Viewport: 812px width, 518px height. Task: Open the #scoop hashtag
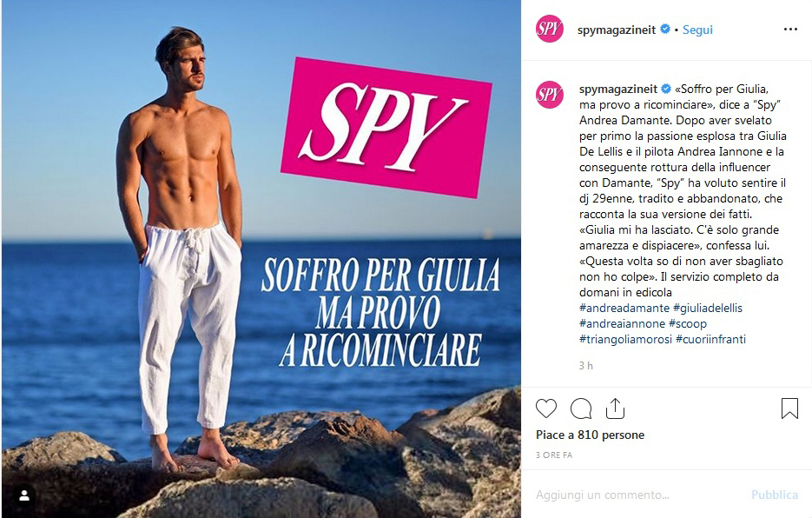click(x=688, y=323)
